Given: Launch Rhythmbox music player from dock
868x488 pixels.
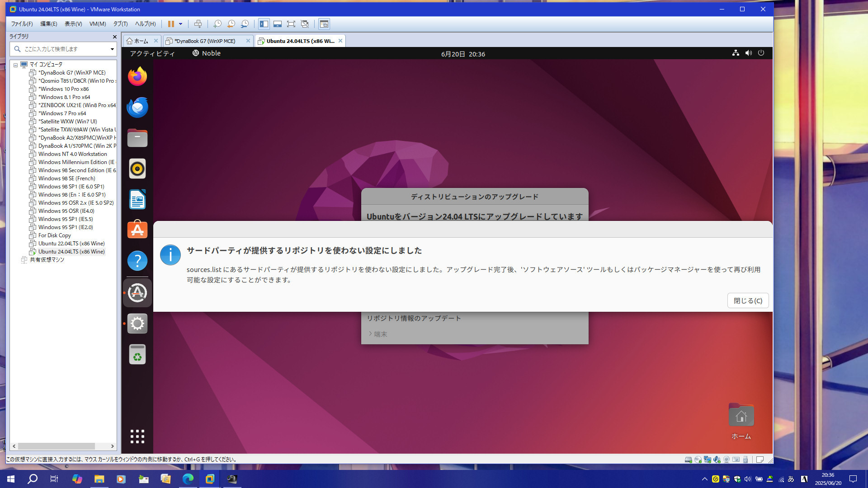Looking at the screenshot, I should click(x=137, y=169).
